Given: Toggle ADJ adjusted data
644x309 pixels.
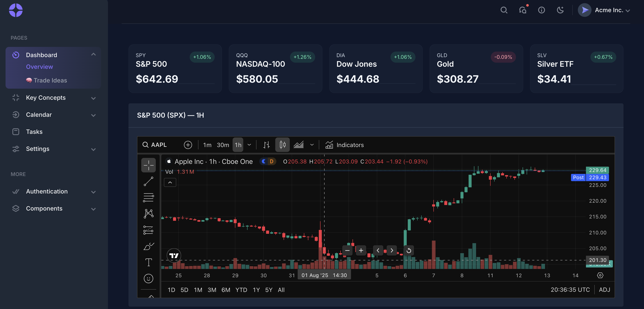Looking at the screenshot, I should [x=604, y=290].
